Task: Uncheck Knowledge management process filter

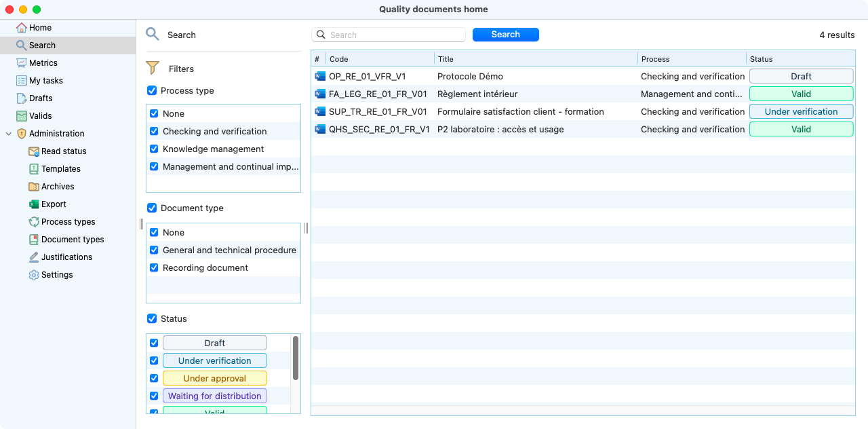Action: pos(154,149)
